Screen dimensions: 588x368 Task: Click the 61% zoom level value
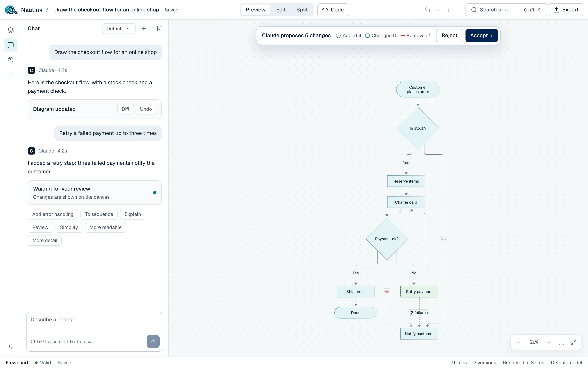tap(533, 342)
